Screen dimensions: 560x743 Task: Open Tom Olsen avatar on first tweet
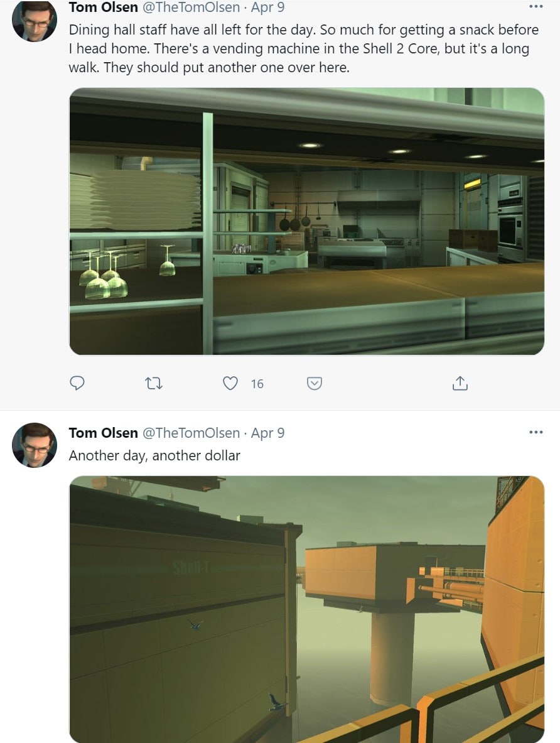point(35,20)
